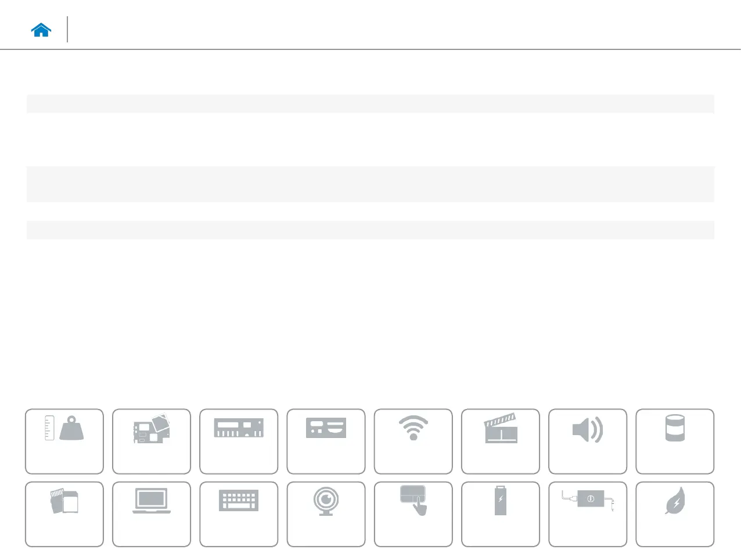Open the SD media-card reader tile
Image resolution: width=741 pixels, height=560 pixels.
click(x=64, y=514)
